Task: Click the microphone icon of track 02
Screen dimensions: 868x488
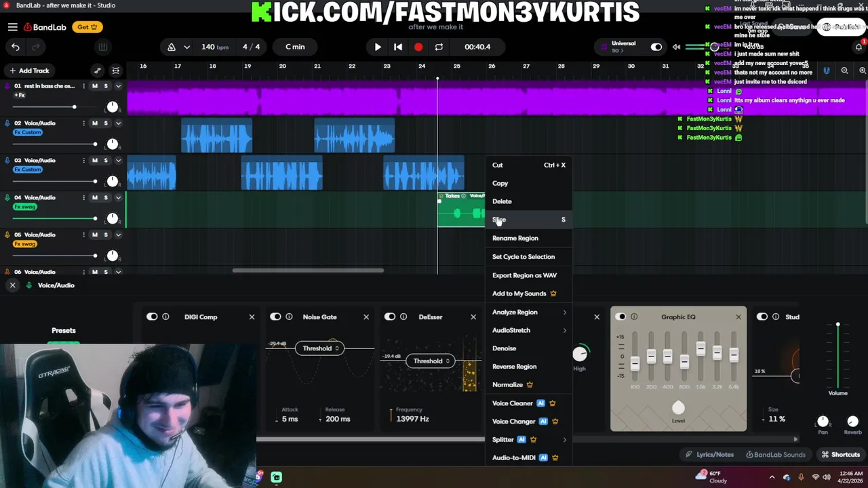Action: coord(7,123)
